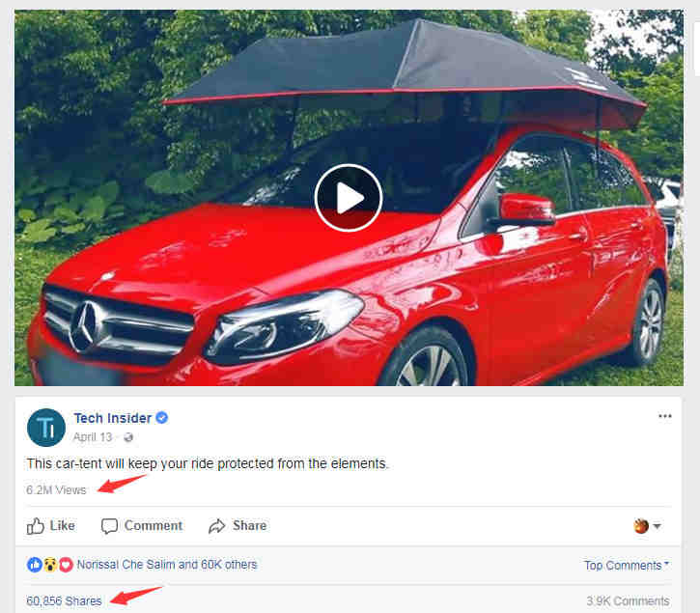Play the car-tent video

(349, 198)
